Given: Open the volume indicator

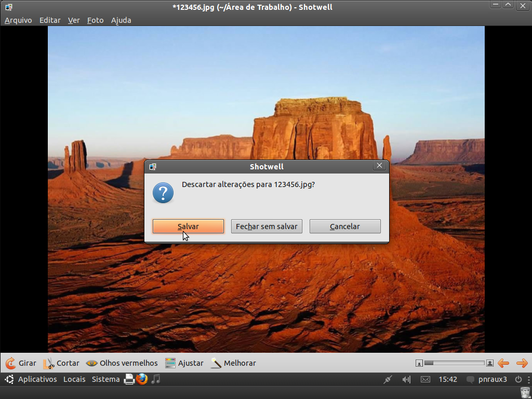Looking at the screenshot, I should (406, 379).
